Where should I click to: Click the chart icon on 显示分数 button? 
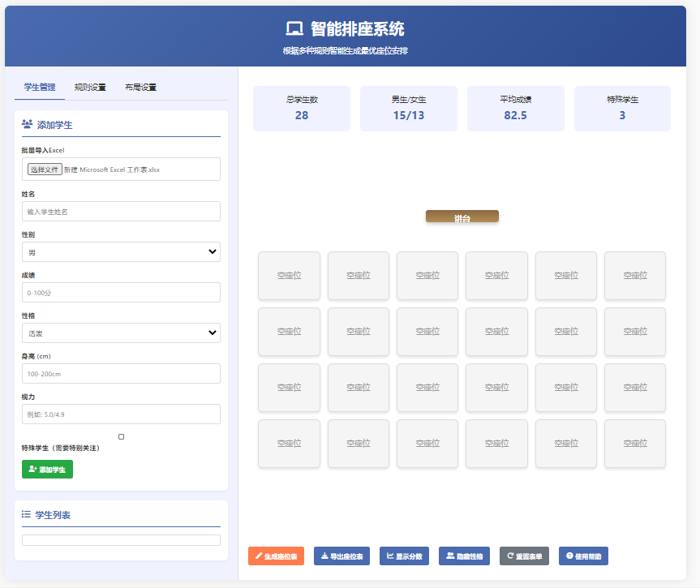pyautogui.click(x=391, y=556)
